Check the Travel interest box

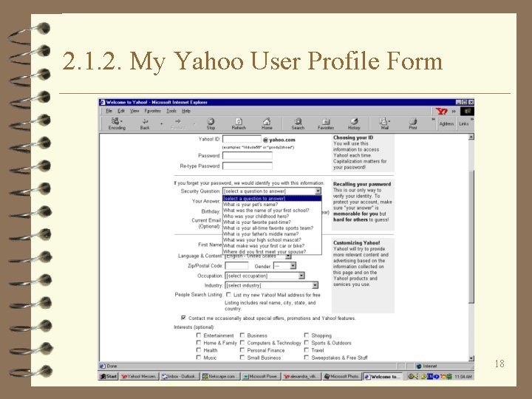[x=307, y=350]
